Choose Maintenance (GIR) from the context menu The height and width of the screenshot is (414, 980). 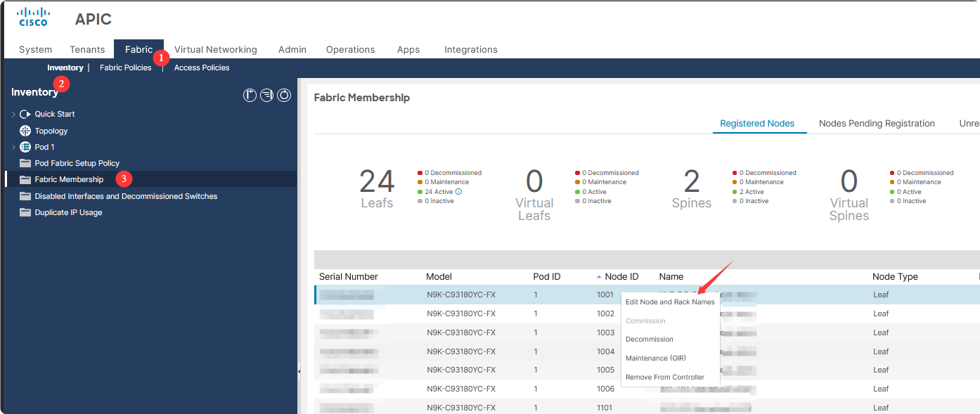click(x=656, y=358)
